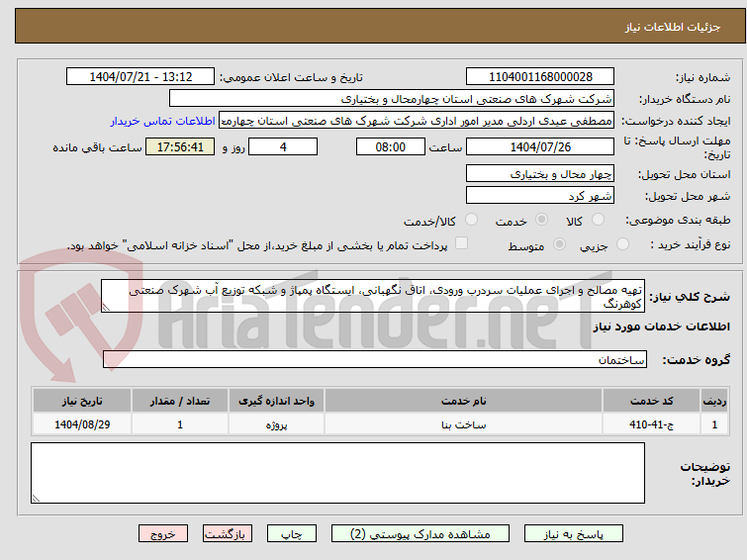Click the ایجاد کننده درخواست field
The height and width of the screenshot is (560, 747).
417,121
